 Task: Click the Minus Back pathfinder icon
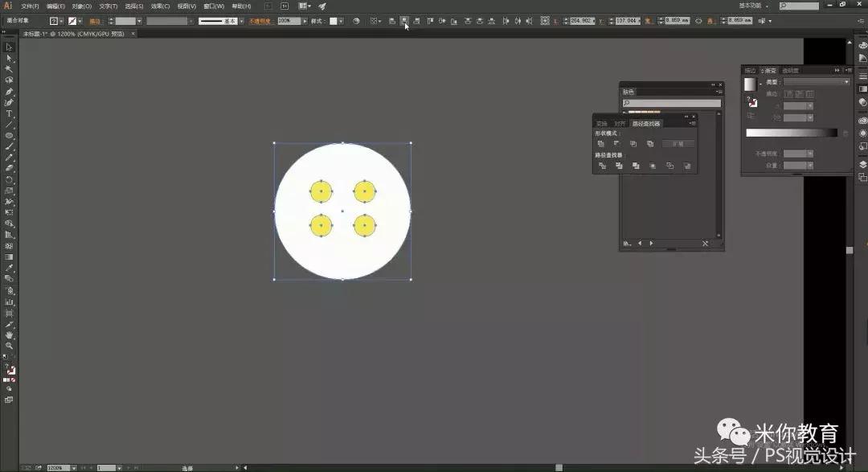(687, 166)
